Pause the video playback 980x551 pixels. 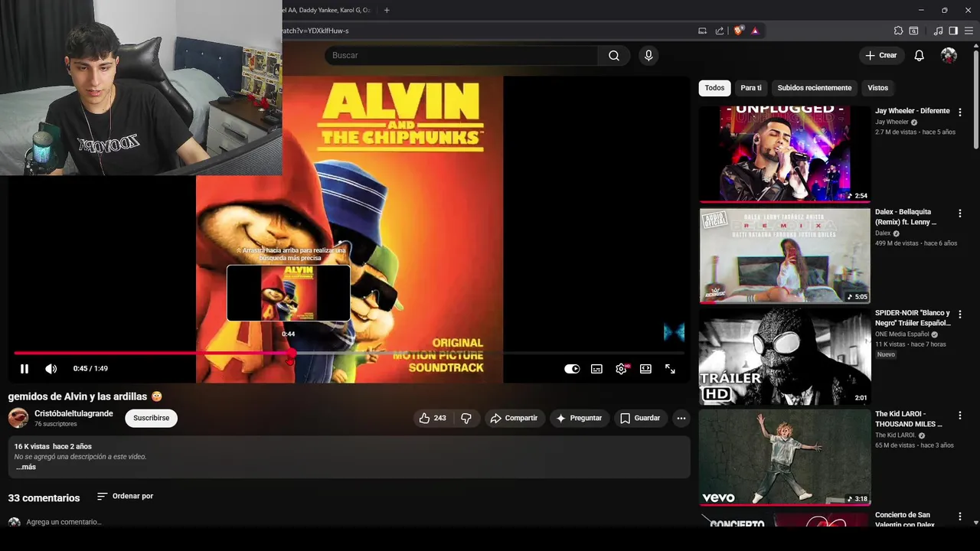(x=24, y=369)
